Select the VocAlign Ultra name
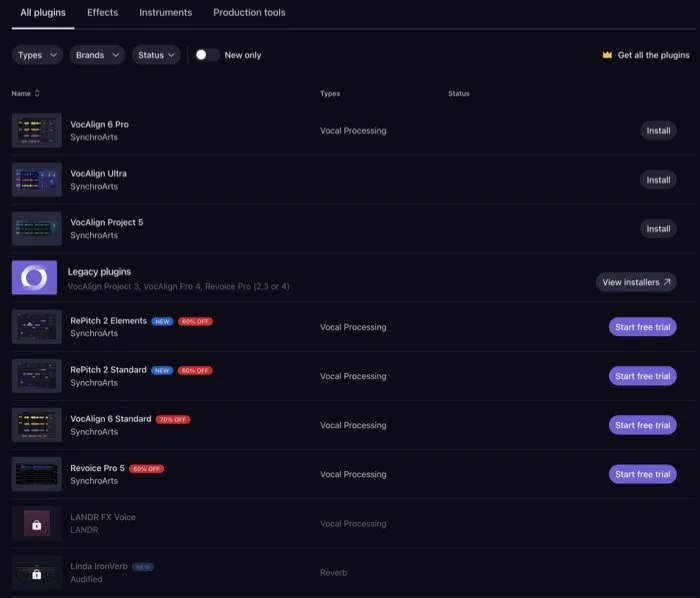This screenshot has width=700, height=598. [x=98, y=174]
